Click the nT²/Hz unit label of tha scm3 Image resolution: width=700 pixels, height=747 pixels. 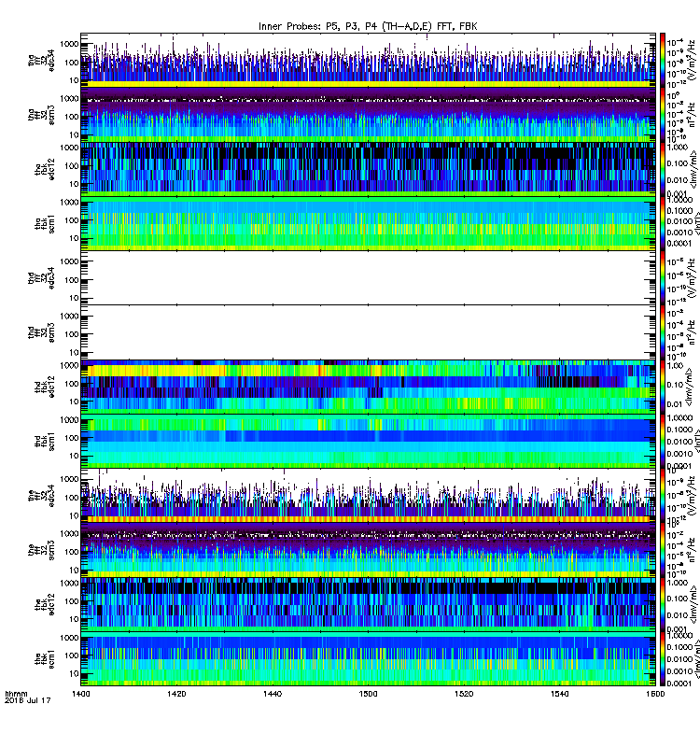pos(693,114)
